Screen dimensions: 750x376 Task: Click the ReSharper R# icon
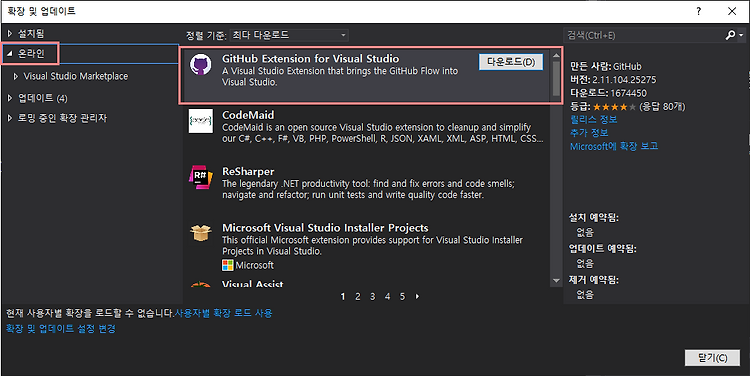click(x=200, y=177)
